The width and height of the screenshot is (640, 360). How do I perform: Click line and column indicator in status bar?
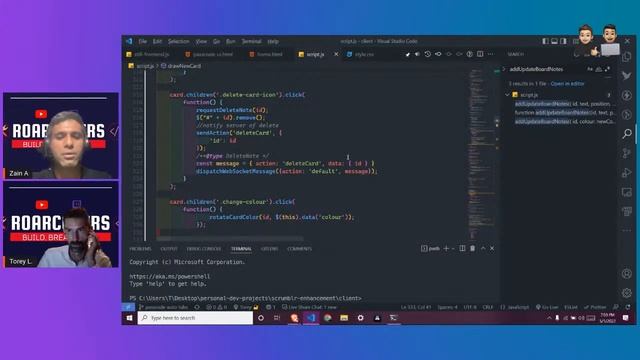click(416, 307)
